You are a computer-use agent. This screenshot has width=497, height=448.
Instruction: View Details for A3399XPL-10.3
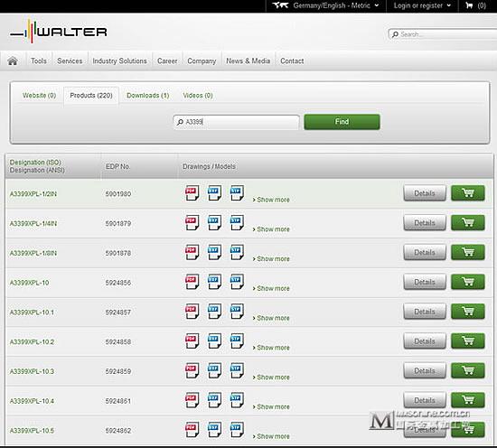pyautogui.click(x=425, y=370)
